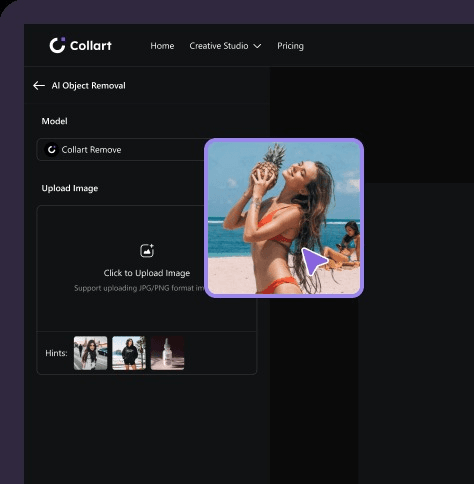Image resolution: width=474 pixels, height=484 pixels.
Task: Click the Collart circular logo icon
Action: click(x=57, y=45)
